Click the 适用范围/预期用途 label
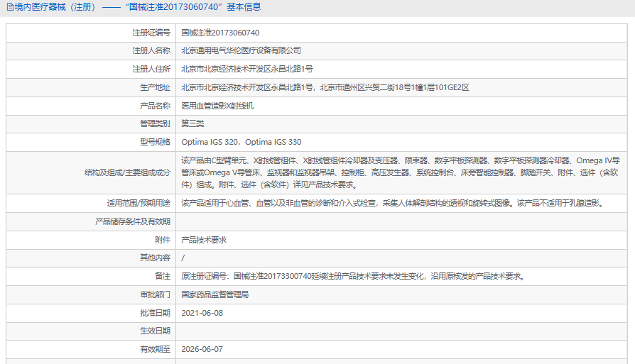Image resolution: width=635 pixels, height=364 pixels. point(139,203)
